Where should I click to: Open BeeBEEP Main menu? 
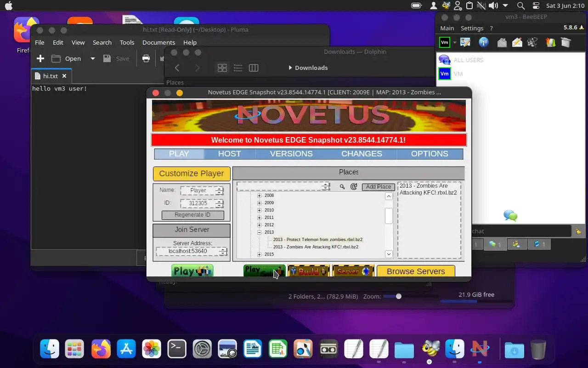(447, 28)
